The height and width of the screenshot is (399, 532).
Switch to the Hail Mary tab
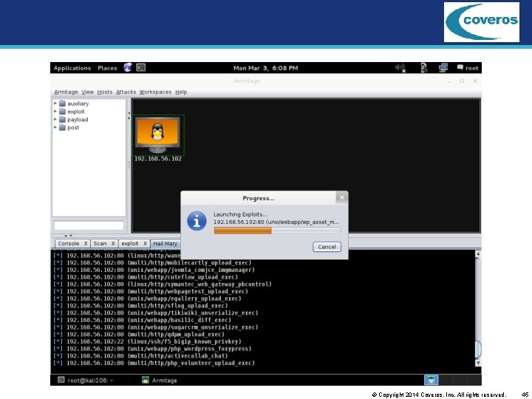click(166, 244)
